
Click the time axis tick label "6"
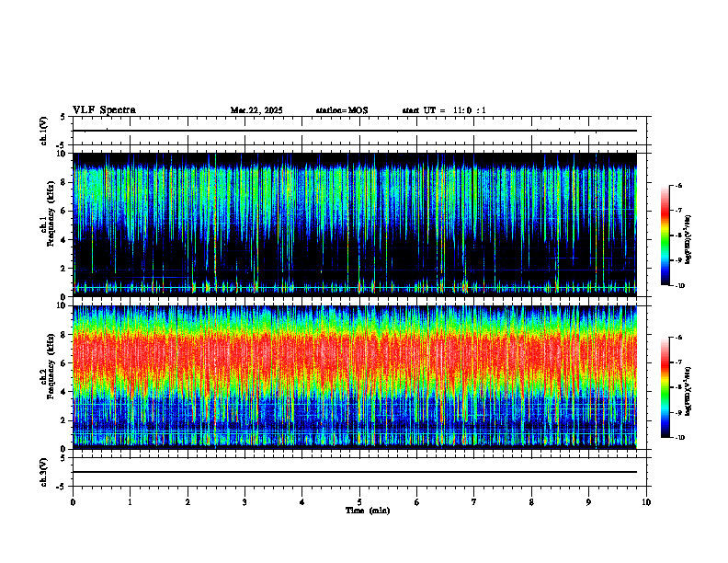[x=417, y=502]
